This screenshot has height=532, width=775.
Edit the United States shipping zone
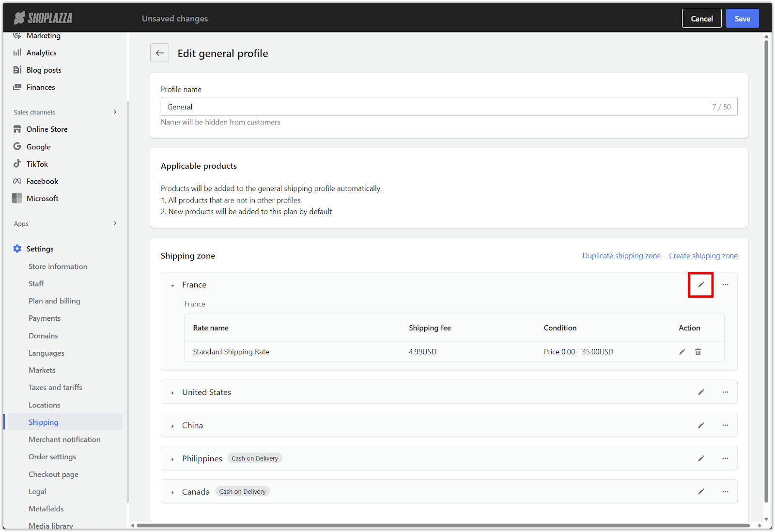[700, 392]
